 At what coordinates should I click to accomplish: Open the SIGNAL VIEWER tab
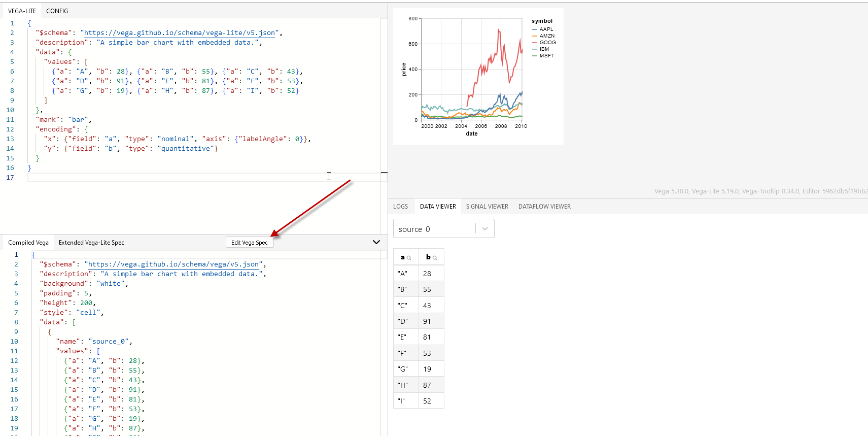[x=487, y=207]
